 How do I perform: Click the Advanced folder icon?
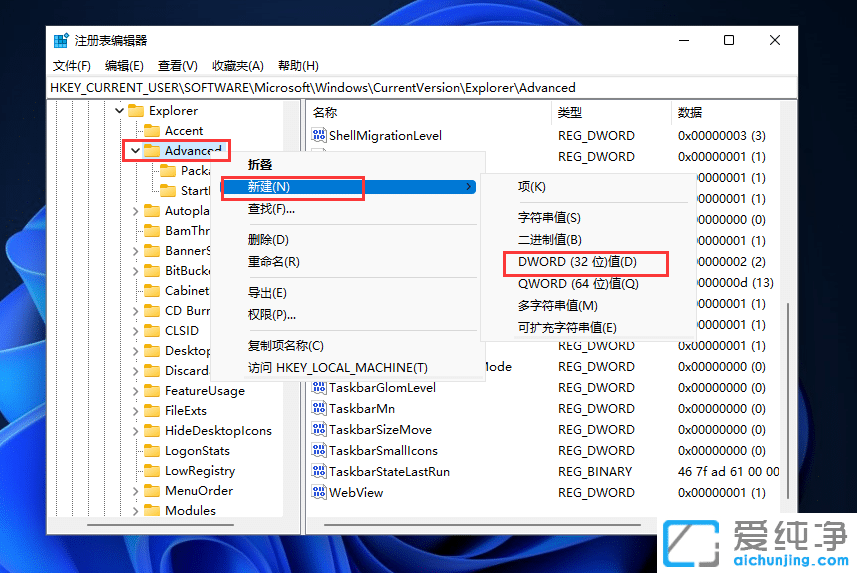pyautogui.click(x=152, y=150)
